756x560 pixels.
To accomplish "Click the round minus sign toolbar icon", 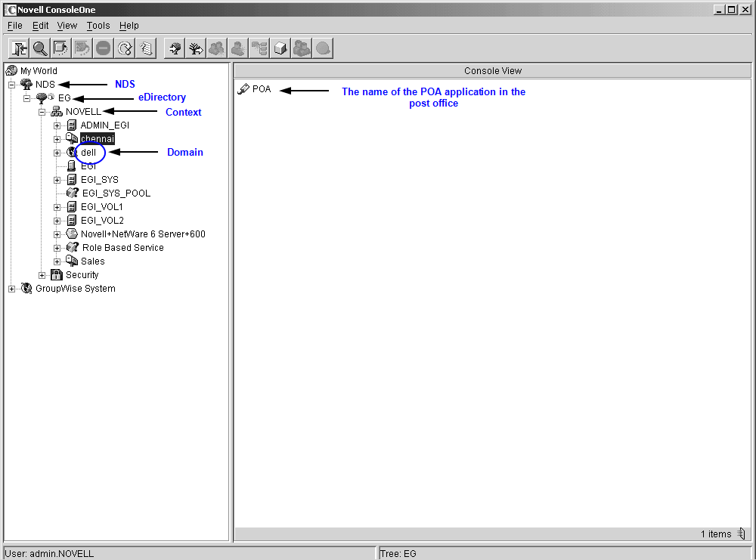I will click(103, 48).
